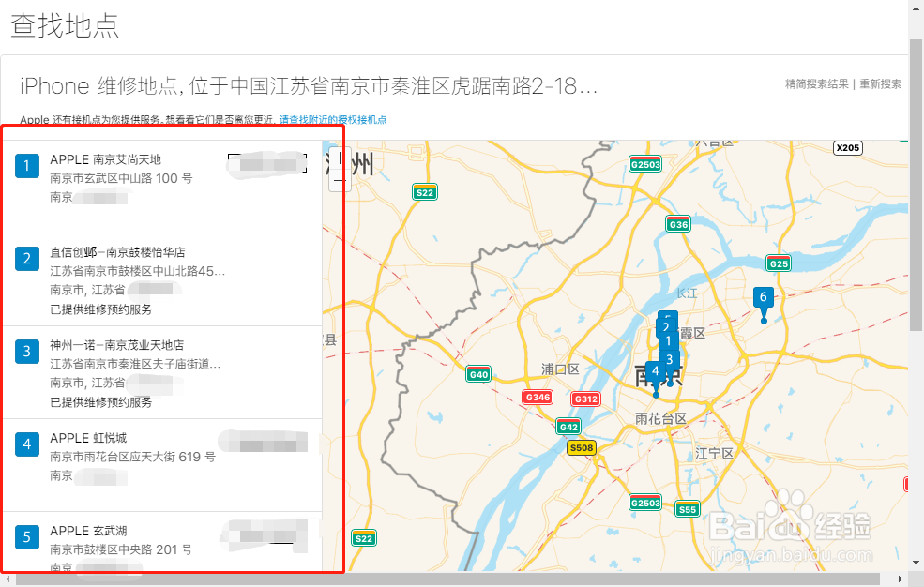This screenshot has height=587, width=924.
Task: Click address 南京市鼓楼区中央路 201 号
Action: click(121, 549)
